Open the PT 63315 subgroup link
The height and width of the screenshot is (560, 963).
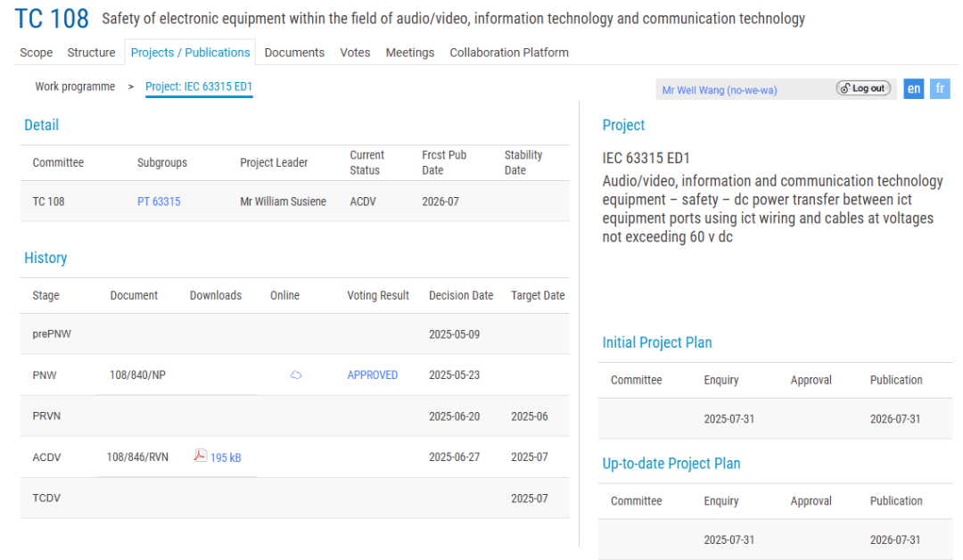tap(159, 202)
